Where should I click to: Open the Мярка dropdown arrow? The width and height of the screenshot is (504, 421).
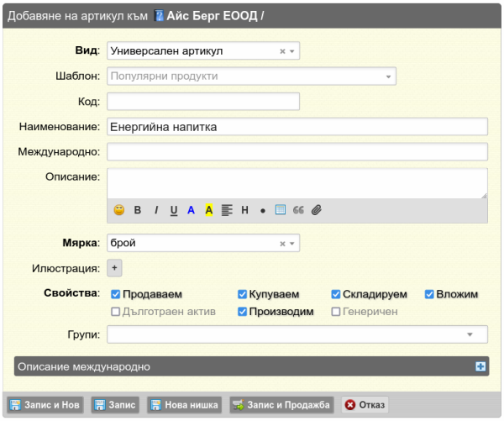click(x=291, y=244)
